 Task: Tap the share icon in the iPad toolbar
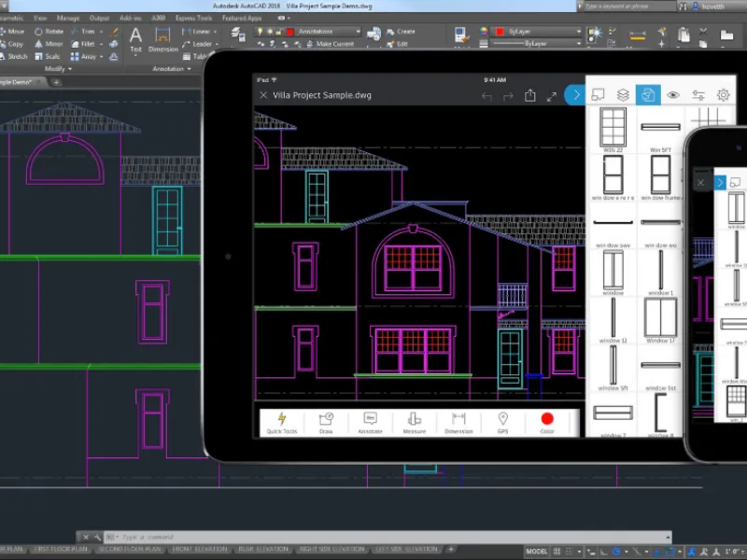click(529, 95)
